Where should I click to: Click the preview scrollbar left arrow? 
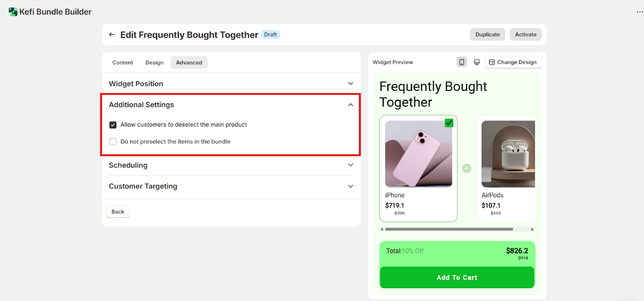tap(382, 229)
